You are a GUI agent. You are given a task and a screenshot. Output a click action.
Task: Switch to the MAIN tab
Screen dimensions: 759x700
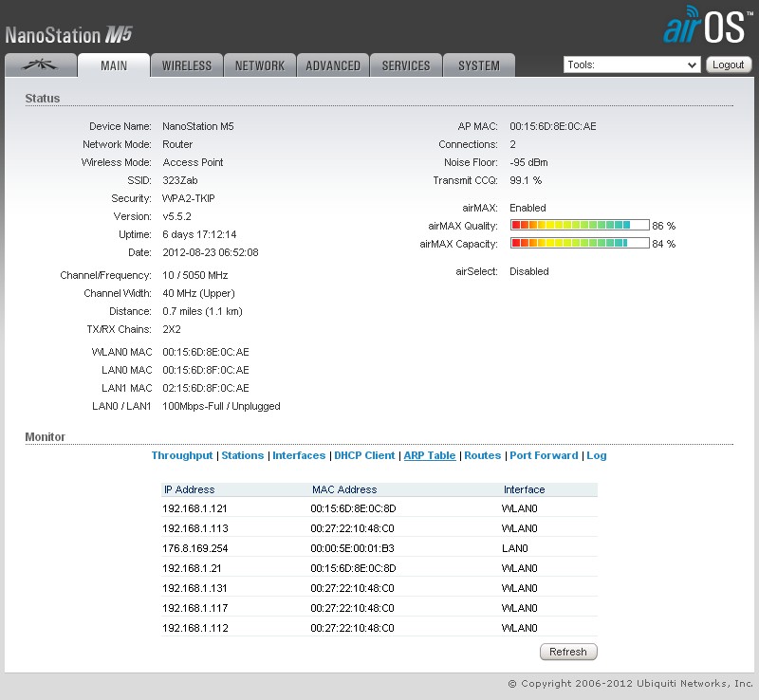point(114,65)
